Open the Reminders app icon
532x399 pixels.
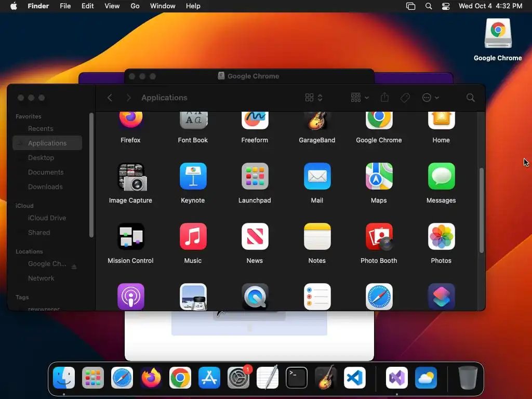[x=317, y=297]
